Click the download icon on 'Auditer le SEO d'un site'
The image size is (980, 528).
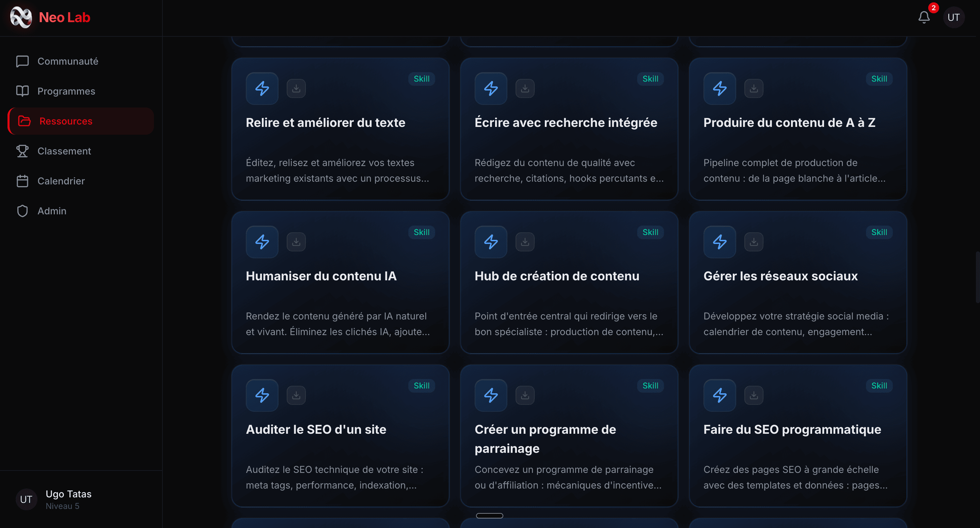coord(296,395)
